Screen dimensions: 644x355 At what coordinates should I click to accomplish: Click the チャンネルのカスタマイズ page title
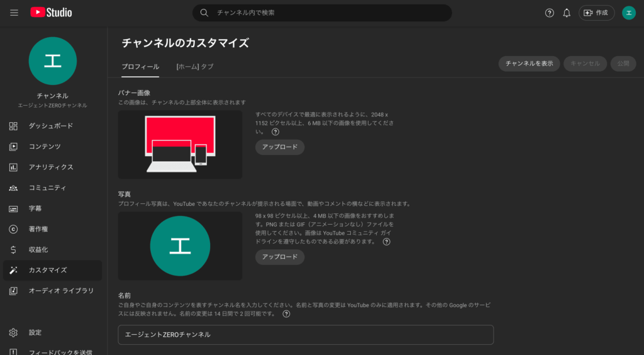point(186,43)
